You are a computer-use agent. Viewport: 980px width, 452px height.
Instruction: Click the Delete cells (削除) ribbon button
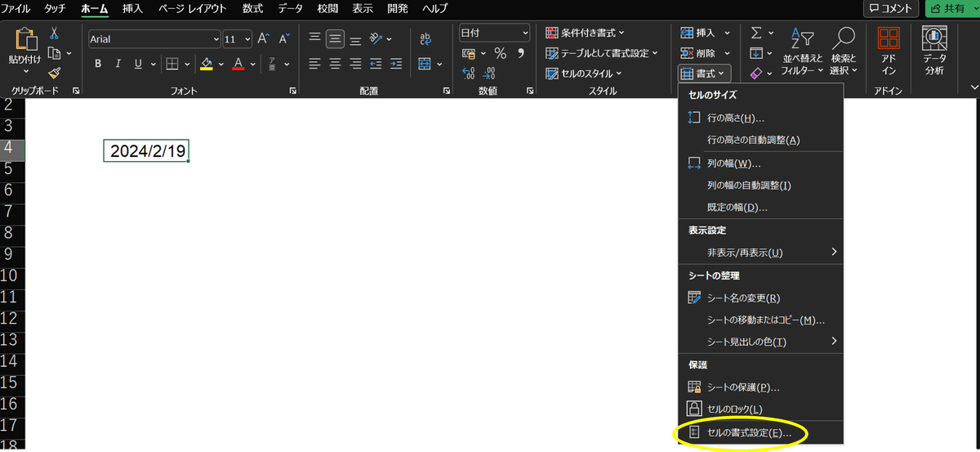tap(704, 53)
